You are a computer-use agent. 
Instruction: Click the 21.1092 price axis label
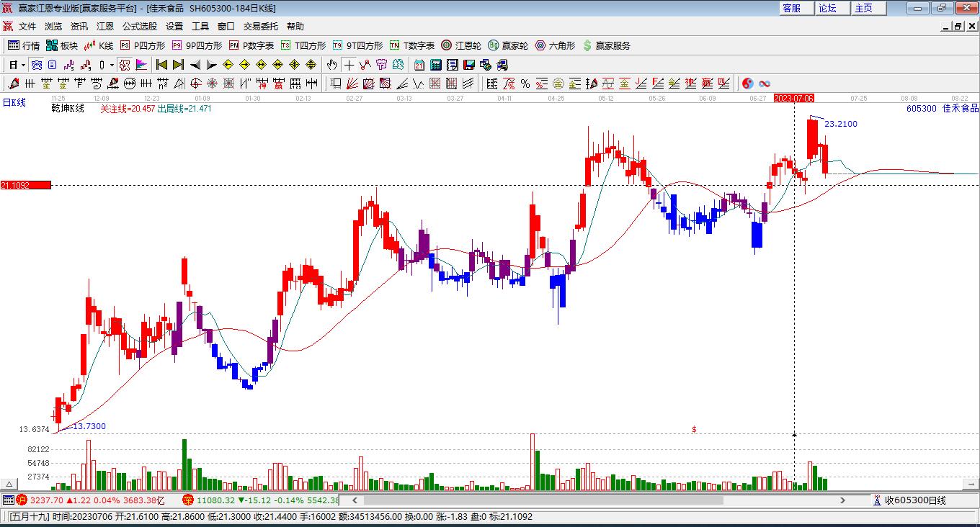pos(26,185)
